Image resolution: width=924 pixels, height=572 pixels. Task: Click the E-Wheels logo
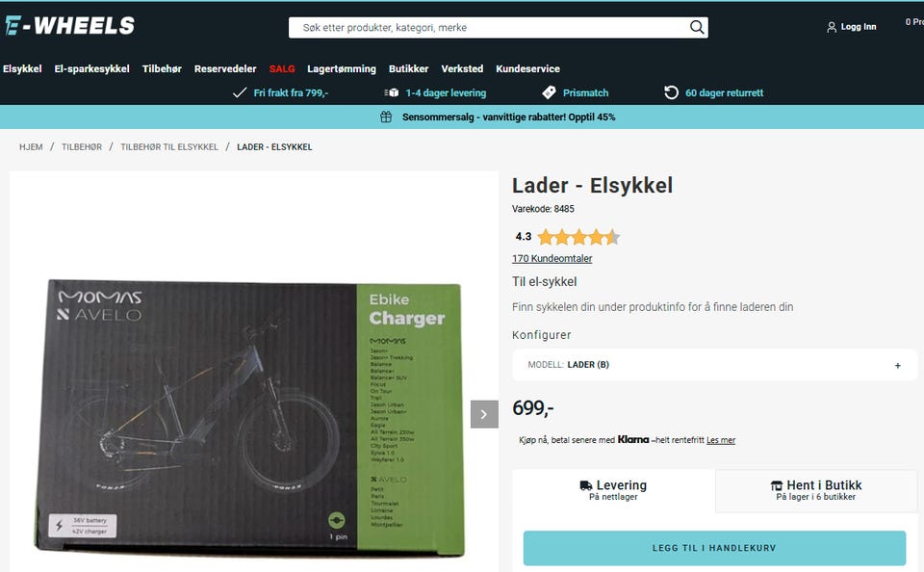tap(70, 25)
